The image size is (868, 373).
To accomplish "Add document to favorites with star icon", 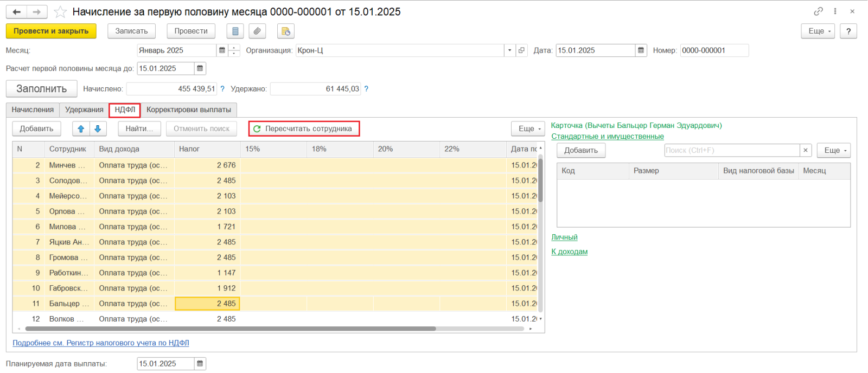I will click(60, 12).
